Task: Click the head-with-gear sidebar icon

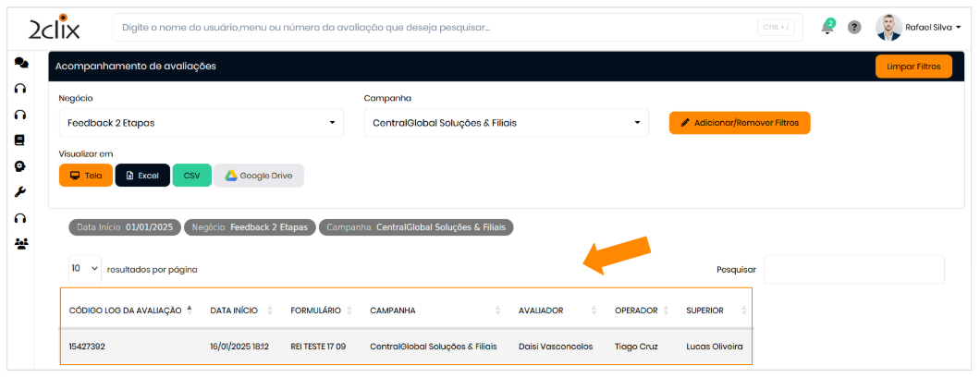Action: (19, 166)
